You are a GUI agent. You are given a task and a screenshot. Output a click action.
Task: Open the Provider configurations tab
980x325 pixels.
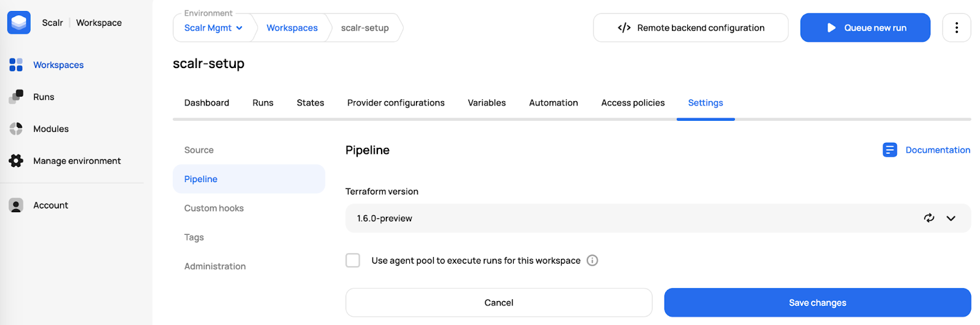[396, 103]
